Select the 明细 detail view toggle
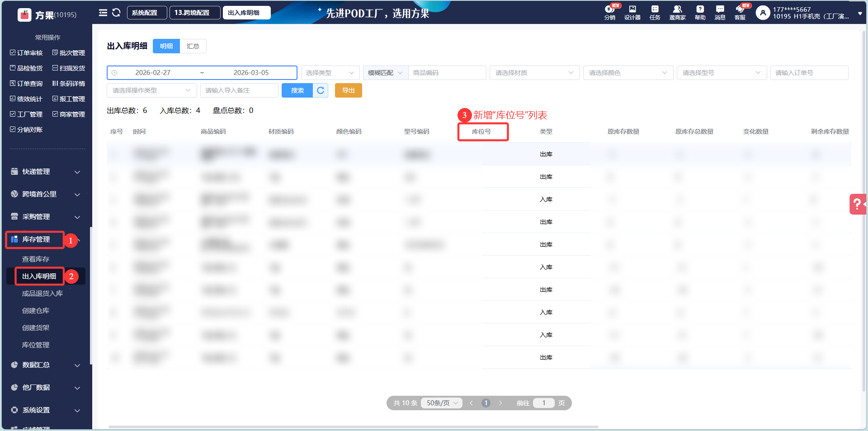Screen dimensions: 868x431 click(x=166, y=46)
